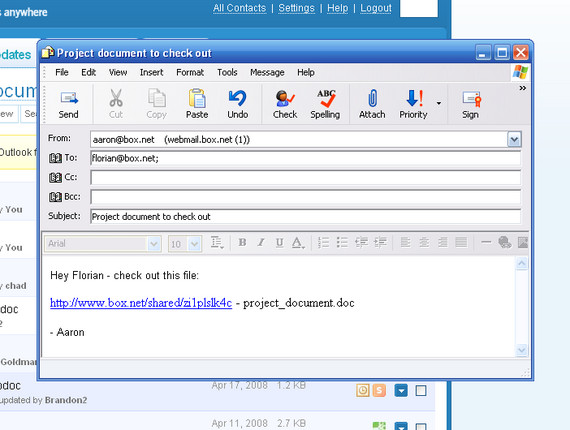This screenshot has height=430, width=570.
Task: Tick the checkbox on the Apr 11 file row
Action: coord(421,426)
